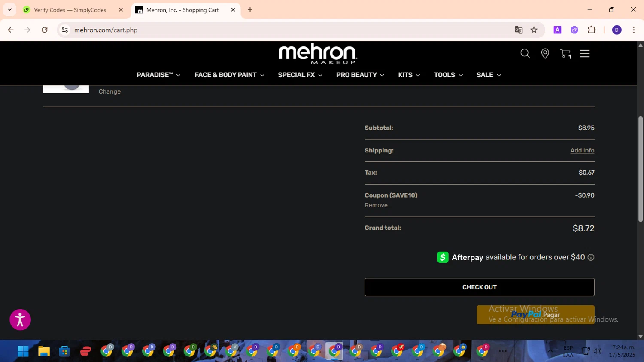This screenshot has height=362, width=644.
Task: Open a new browser tab
Action: pyautogui.click(x=250, y=9)
